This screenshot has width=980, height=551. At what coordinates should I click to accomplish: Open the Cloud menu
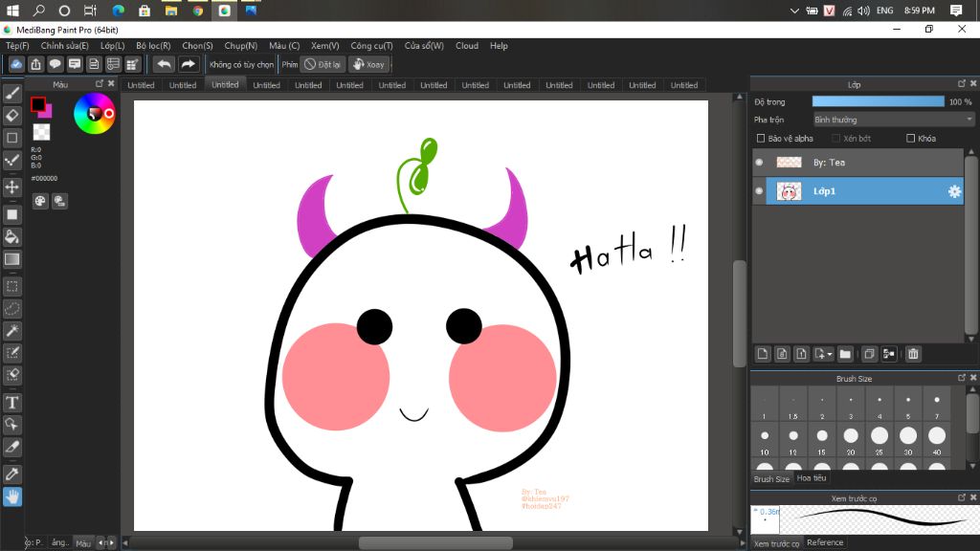(467, 46)
